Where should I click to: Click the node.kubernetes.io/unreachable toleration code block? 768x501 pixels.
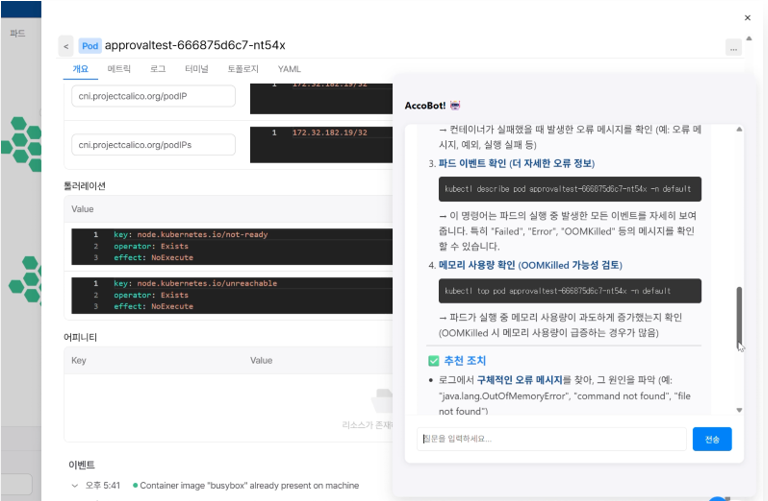pos(232,295)
